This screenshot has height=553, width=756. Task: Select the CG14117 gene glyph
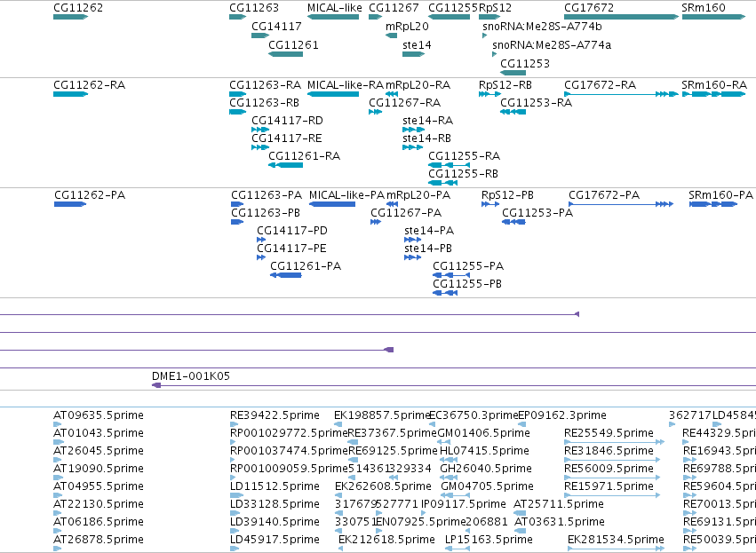coord(260,36)
